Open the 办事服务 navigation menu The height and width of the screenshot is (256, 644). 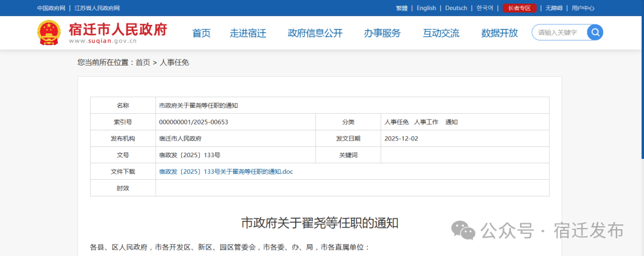pos(382,33)
